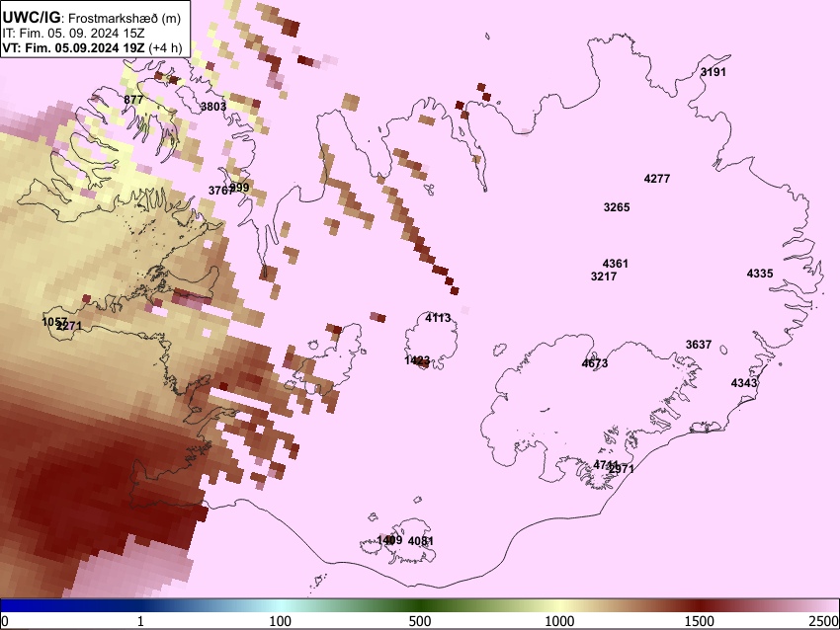This screenshot has height=630, width=840.
Task: Click the value 877 in the Westfjords
Action: tap(133, 100)
